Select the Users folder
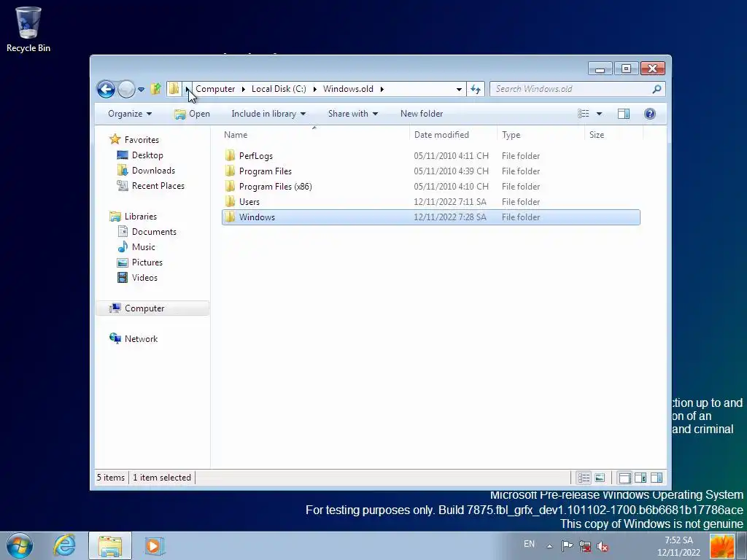This screenshot has width=747, height=560. coord(430,201)
